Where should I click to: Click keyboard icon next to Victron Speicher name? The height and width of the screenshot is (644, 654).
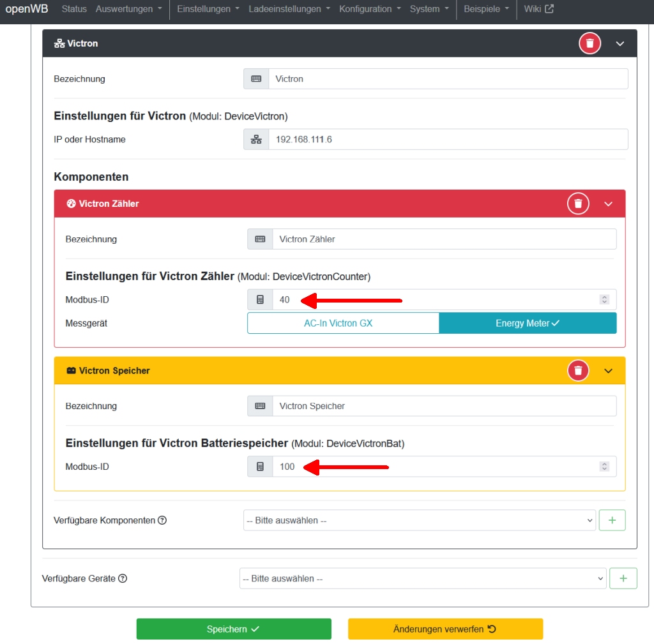[260, 406]
